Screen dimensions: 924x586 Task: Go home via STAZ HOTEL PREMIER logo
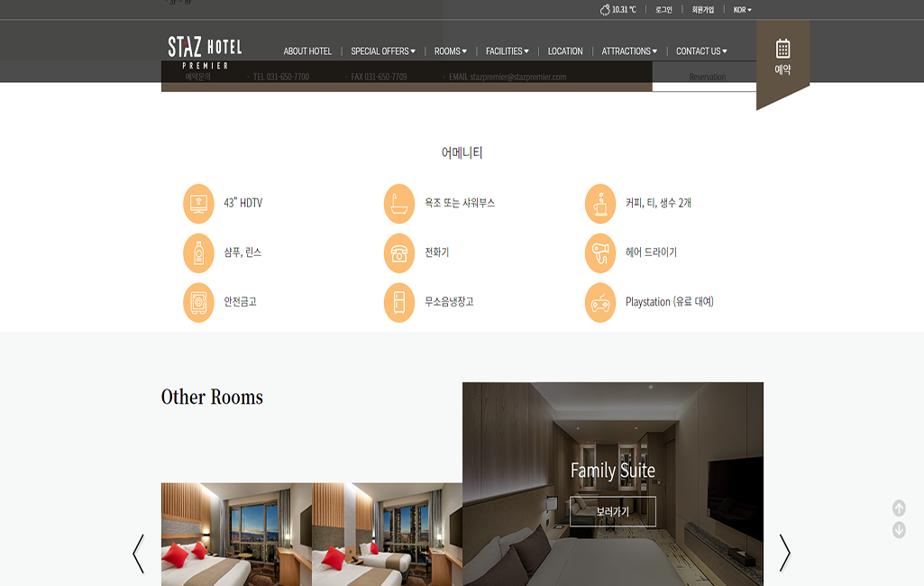click(205, 52)
